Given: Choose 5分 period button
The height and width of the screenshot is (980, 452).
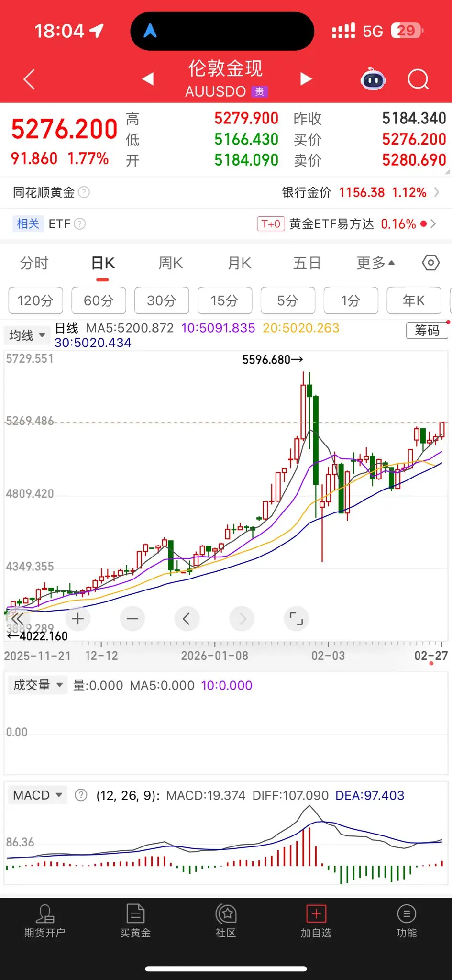Looking at the screenshot, I should [x=288, y=301].
